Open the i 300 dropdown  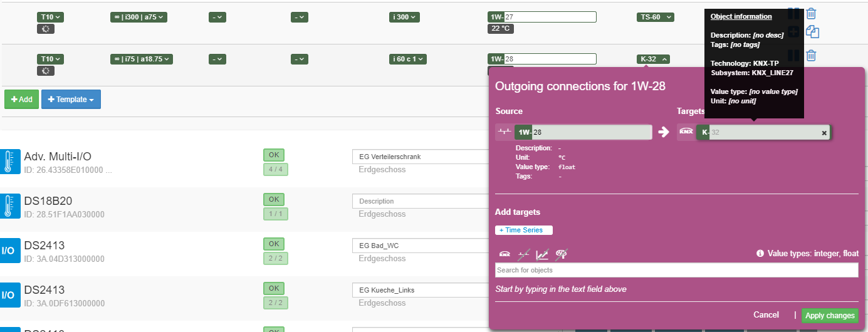(x=404, y=17)
